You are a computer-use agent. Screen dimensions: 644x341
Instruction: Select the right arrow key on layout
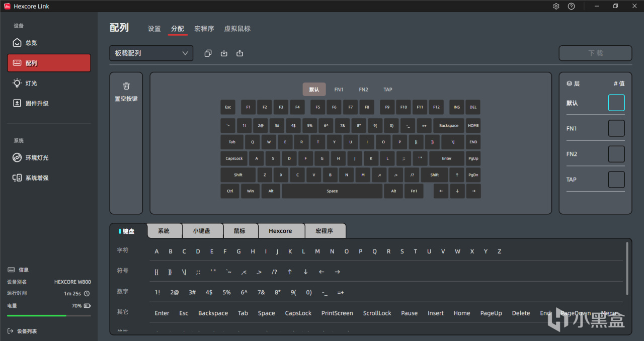click(473, 191)
